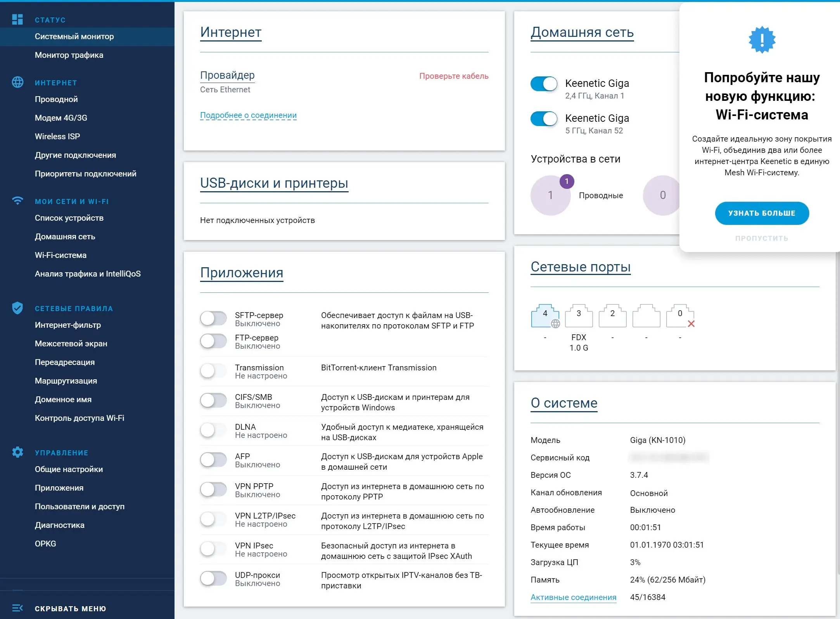Image resolution: width=840 pixels, height=619 pixels.
Task: Select Firewall (Межсетевой экран) menu item
Action: [71, 344]
